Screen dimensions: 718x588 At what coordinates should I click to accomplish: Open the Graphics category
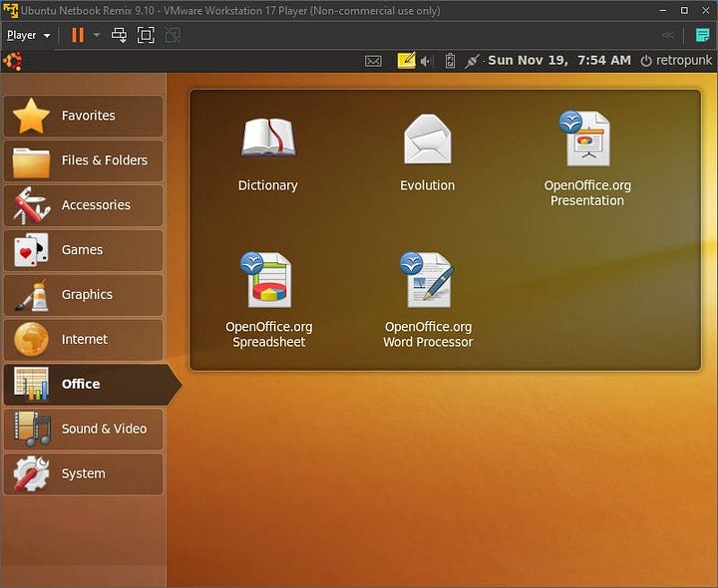pos(84,295)
